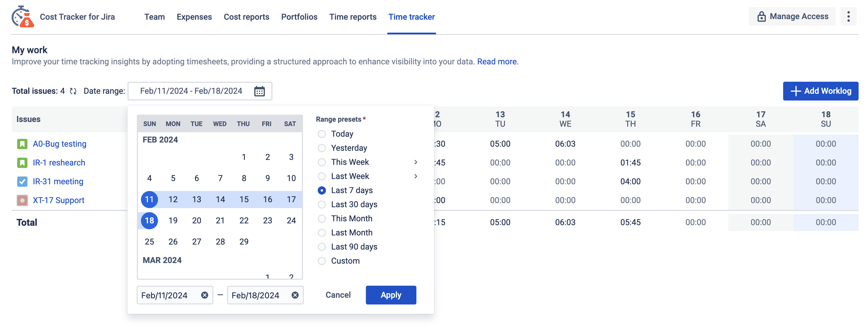
Task: Open the IR-1 reshearch issue link
Action: 59,163
